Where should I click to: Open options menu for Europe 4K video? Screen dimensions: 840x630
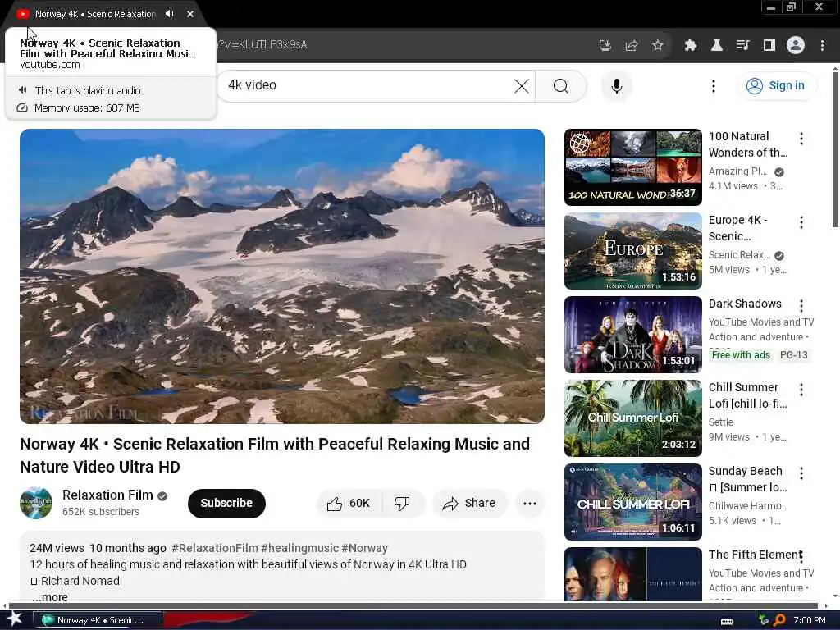pyautogui.click(x=801, y=222)
